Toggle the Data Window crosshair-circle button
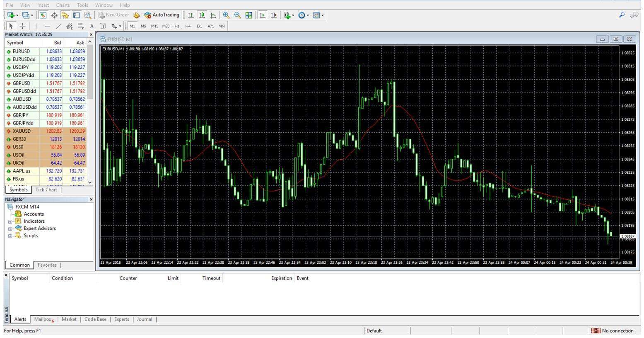 click(x=54, y=15)
